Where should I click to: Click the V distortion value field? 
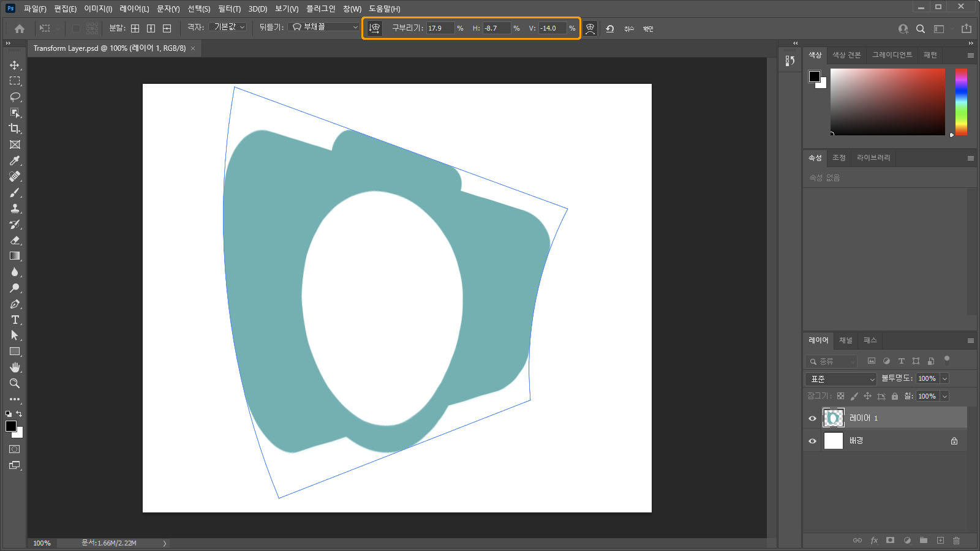(552, 28)
